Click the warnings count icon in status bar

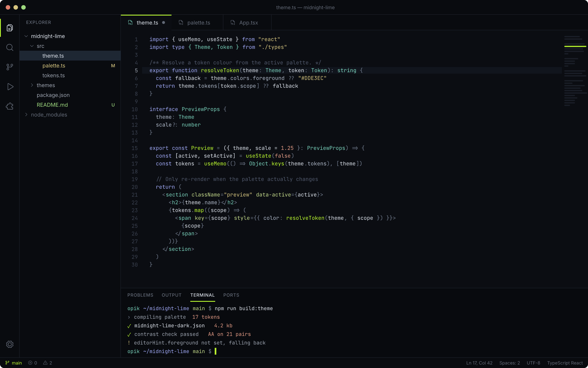pyautogui.click(x=45, y=363)
